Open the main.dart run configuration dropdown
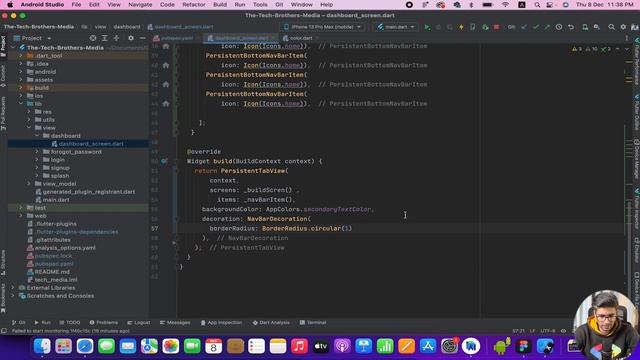The image size is (640, 360). tap(396, 27)
